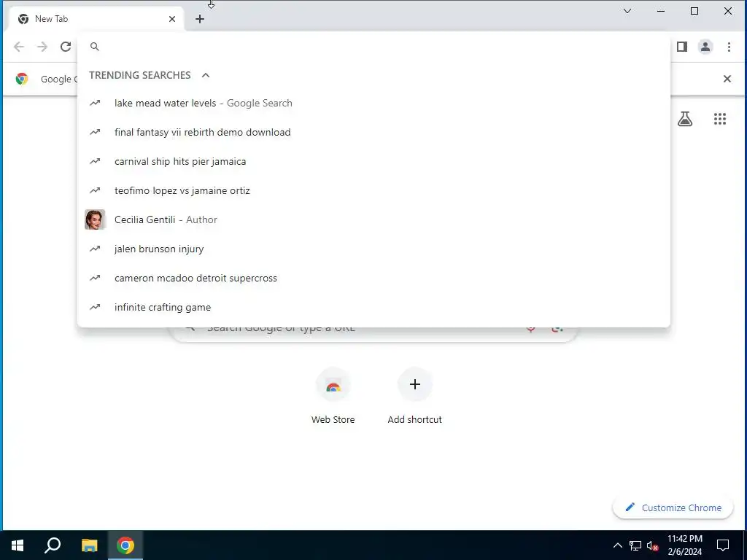Pick cameron mcadoo detroit supercross
This screenshot has height=560, width=747.
[x=373, y=278]
